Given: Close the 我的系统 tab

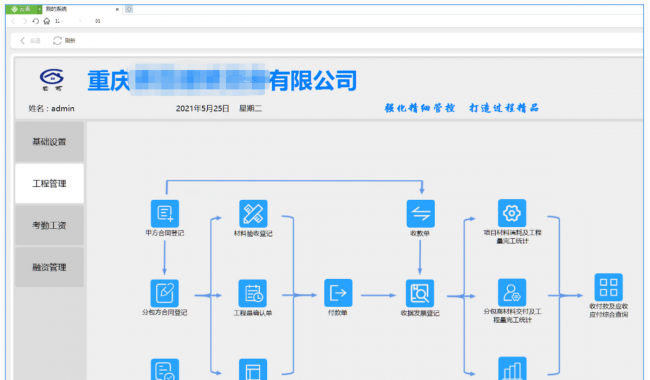Looking at the screenshot, I should tap(117, 9).
